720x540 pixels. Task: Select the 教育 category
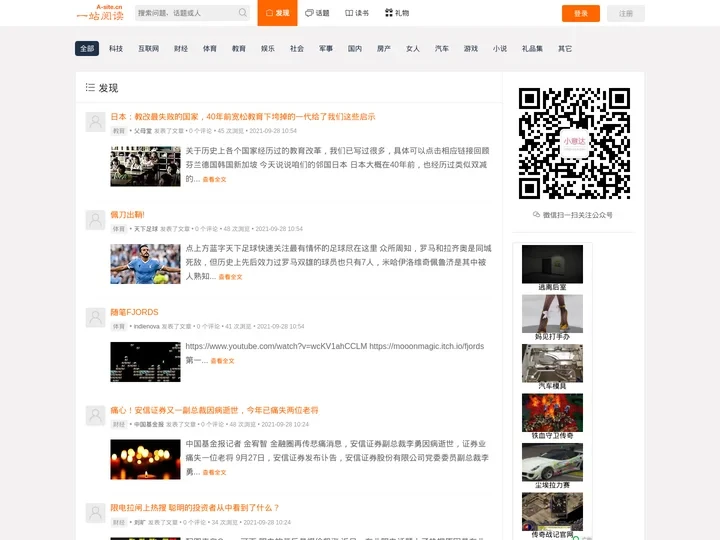click(x=239, y=48)
